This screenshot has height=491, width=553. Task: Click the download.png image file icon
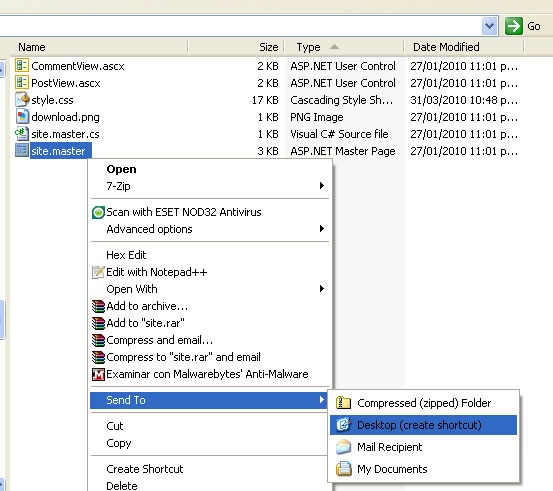point(22,116)
